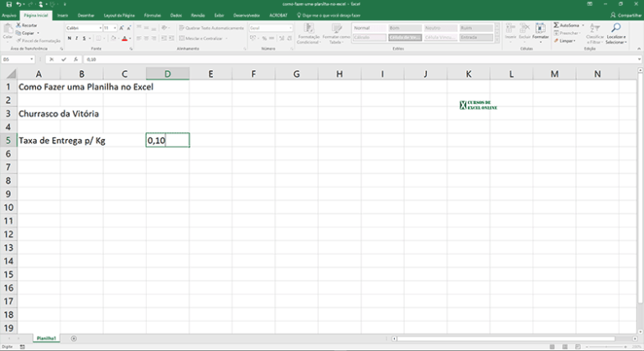This screenshot has height=351, width=644.
Task: Apply the Normal cell style
Action: tap(369, 28)
